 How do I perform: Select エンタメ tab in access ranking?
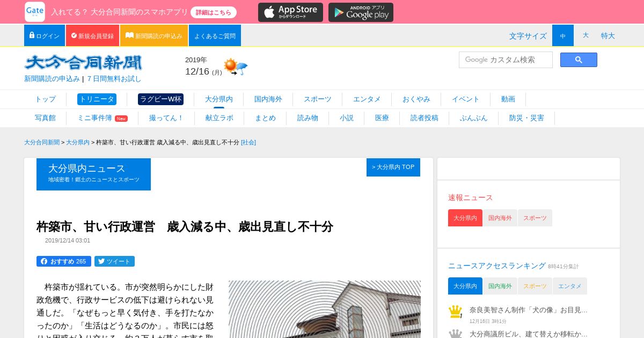(x=570, y=286)
